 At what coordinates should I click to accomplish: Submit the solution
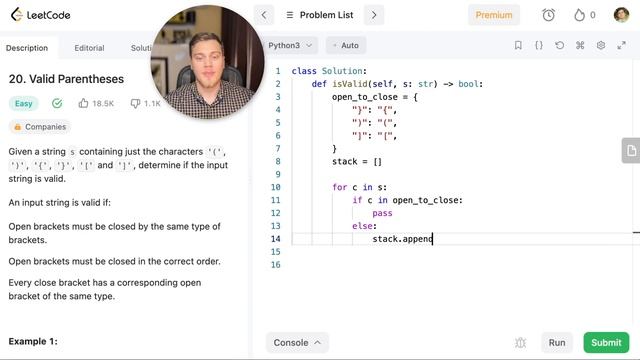tap(606, 342)
